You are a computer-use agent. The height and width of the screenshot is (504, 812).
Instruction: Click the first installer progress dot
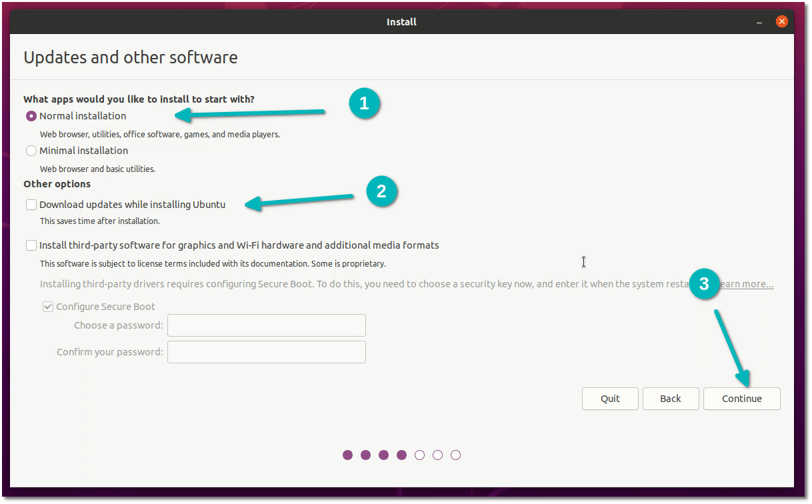[x=347, y=455]
